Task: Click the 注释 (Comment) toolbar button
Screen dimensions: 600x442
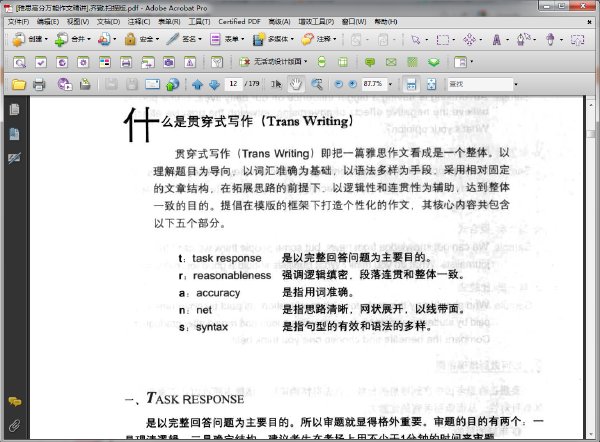Action: pyautogui.click(x=319, y=39)
